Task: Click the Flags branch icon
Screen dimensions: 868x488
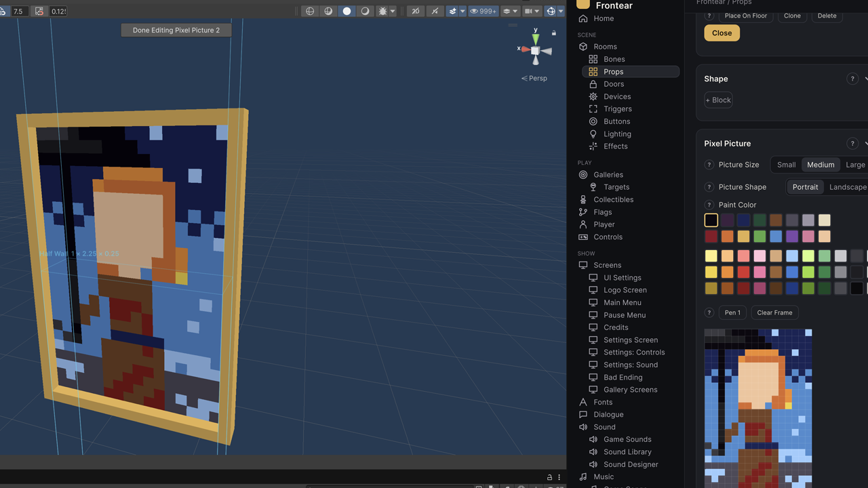Action: pyautogui.click(x=583, y=212)
